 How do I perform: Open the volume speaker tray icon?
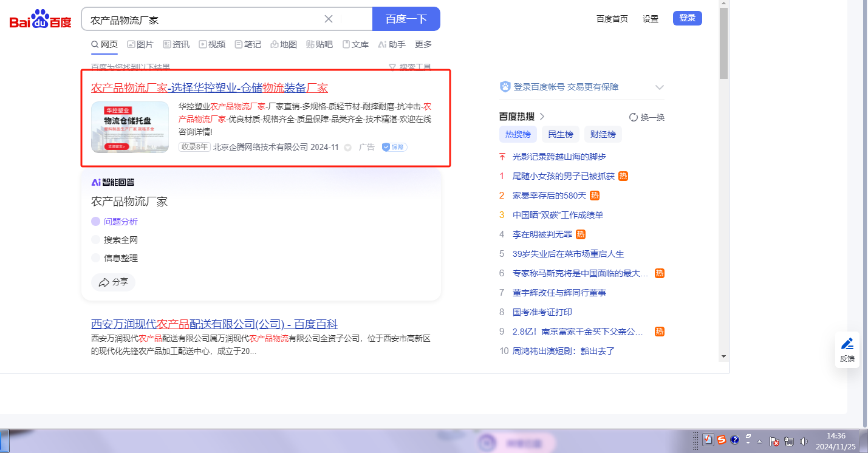[x=804, y=441]
